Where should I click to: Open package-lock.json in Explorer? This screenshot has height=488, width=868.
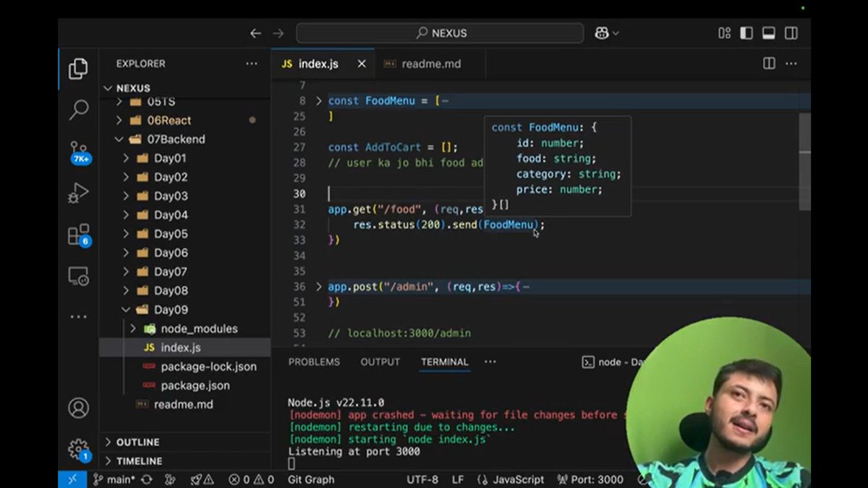click(208, 366)
